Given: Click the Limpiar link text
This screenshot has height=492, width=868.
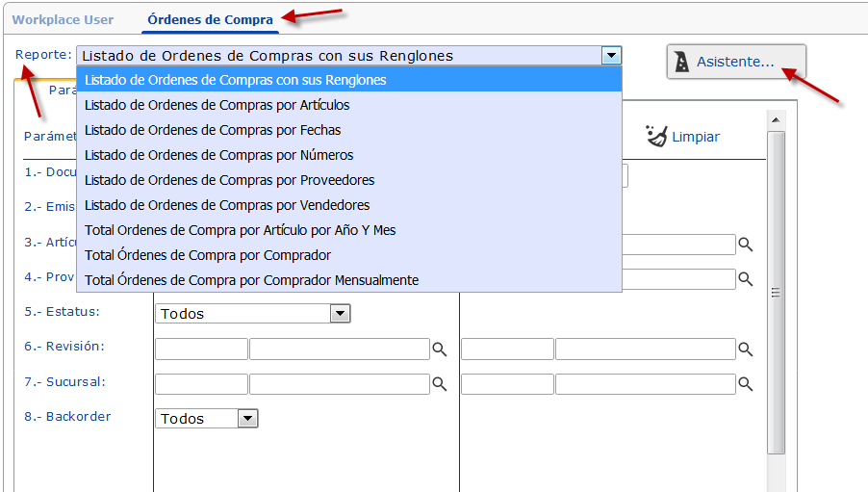Looking at the screenshot, I should (696, 137).
